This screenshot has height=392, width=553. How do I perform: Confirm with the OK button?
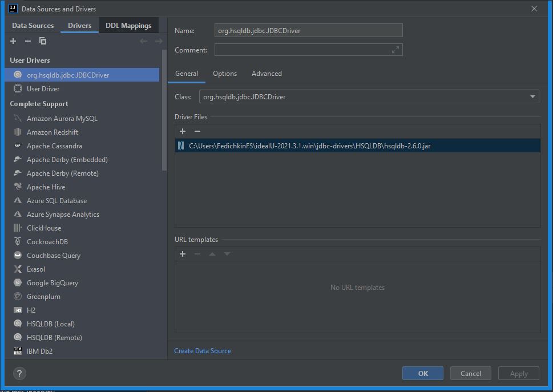[422, 373]
